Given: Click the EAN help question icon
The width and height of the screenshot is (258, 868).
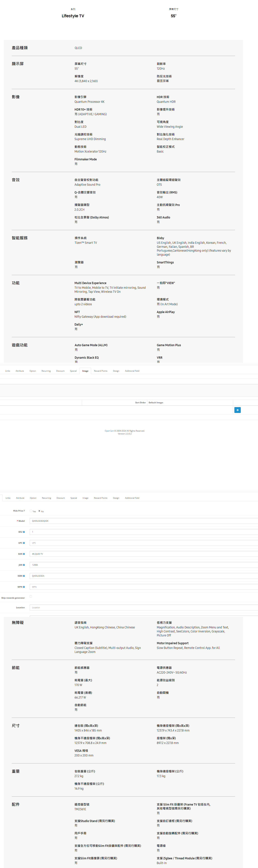Looking at the screenshot, I should coord(24,554).
